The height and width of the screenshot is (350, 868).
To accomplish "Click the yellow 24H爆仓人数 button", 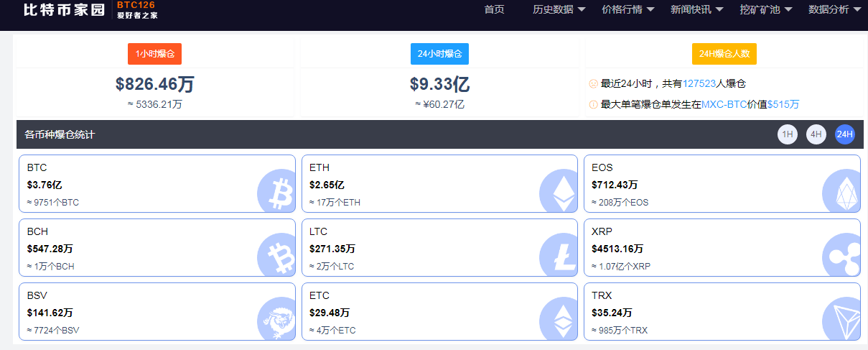I will [x=724, y=54].
